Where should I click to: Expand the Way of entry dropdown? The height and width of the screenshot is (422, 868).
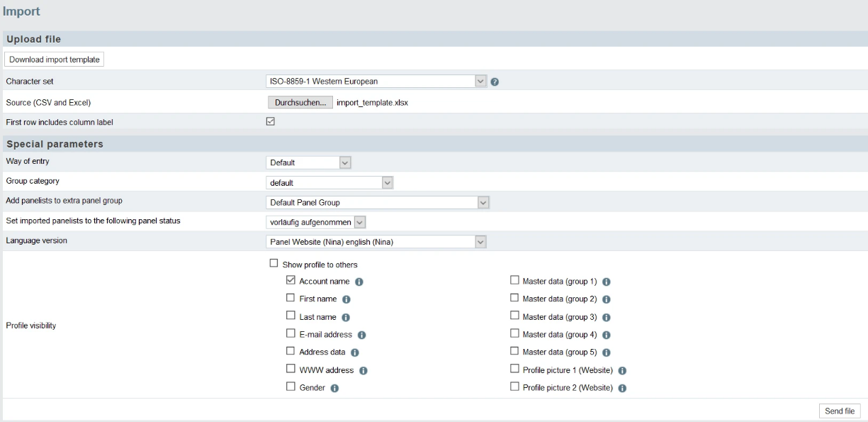pyautogui.click(x=309, y=162)
